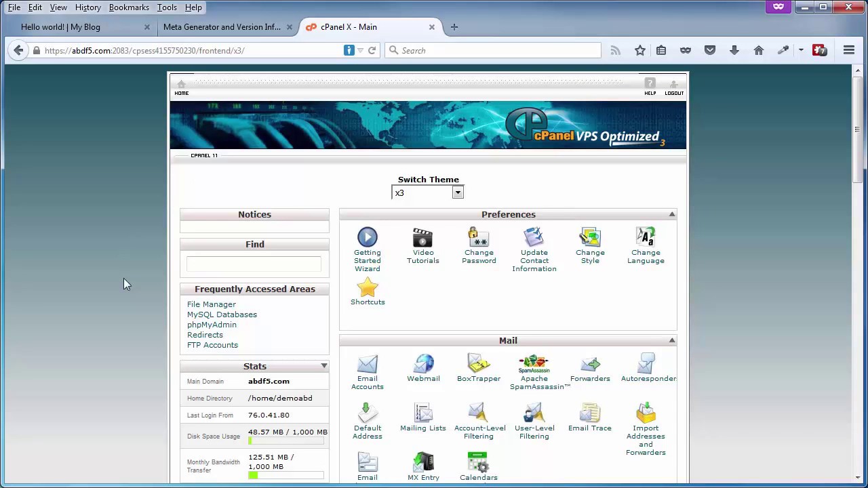Open phpMyAdmin link
868x488 pixels.
pyautogui.click(x=212, y=325)
